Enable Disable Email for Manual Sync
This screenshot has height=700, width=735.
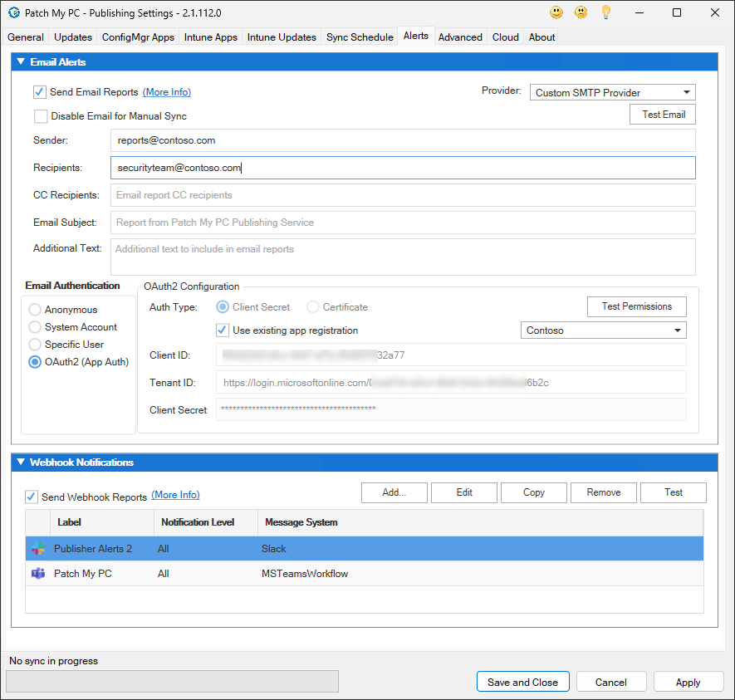[x=41, y=116]
